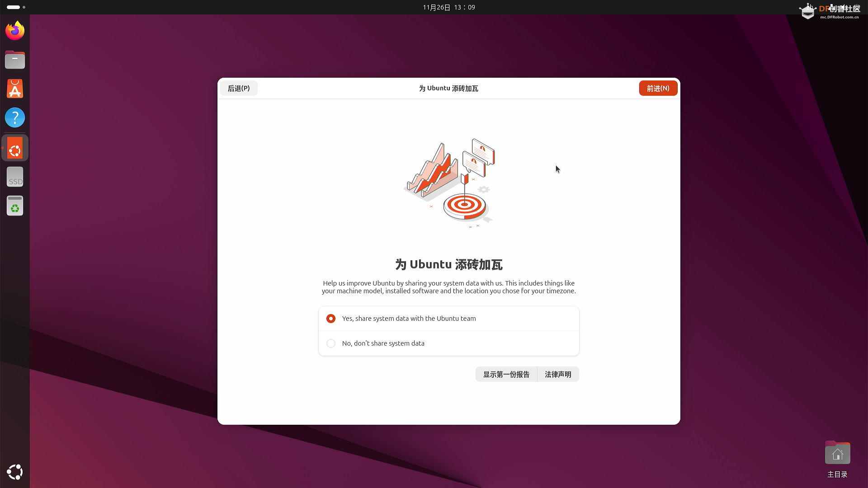The height and width of the screenshot is (488, 868).
Task: Select the running Ubuntu installer icon in the dock
Action: 14,148
